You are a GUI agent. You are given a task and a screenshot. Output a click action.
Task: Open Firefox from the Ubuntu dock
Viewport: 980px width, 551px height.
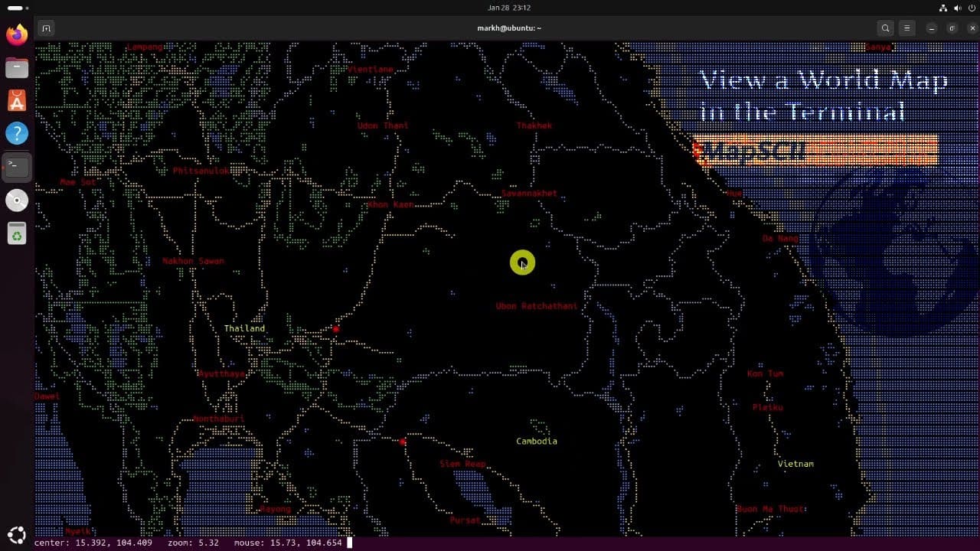[17, 34]
